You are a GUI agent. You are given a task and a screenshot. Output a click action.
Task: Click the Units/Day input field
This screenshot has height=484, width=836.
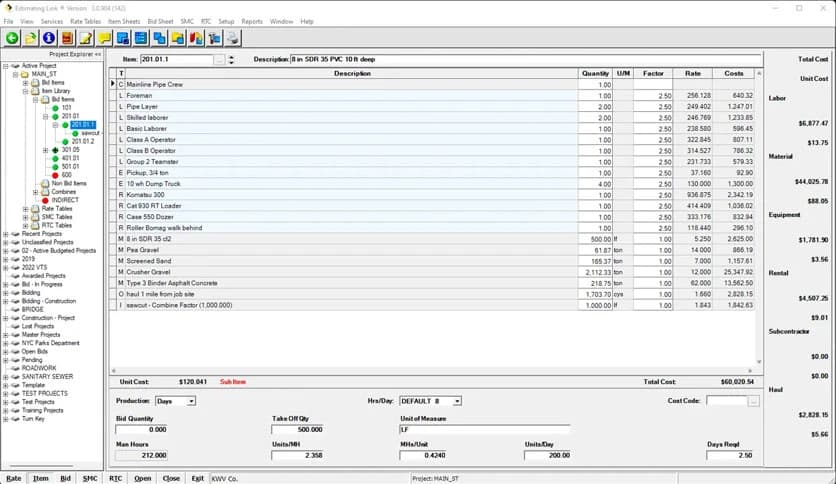[548, 455]
